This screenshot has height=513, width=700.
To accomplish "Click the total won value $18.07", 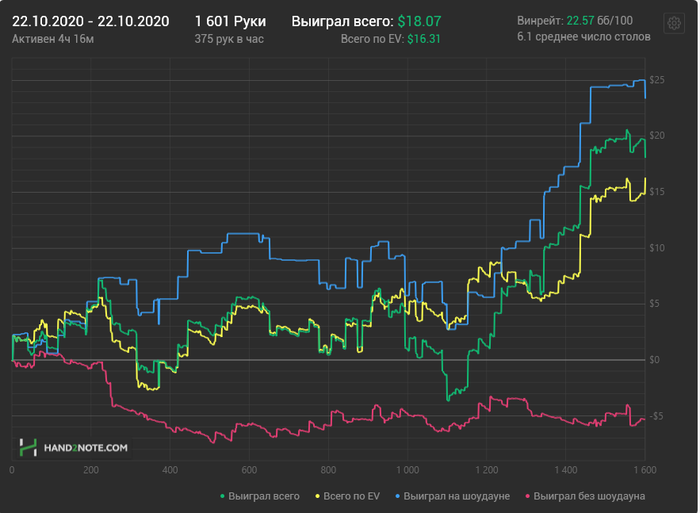I will pyautogui.click(x=419, y=21).
